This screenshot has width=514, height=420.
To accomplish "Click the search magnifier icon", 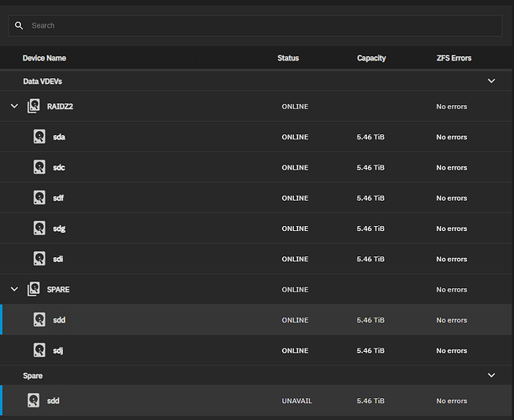I will [x=19, y=25].
